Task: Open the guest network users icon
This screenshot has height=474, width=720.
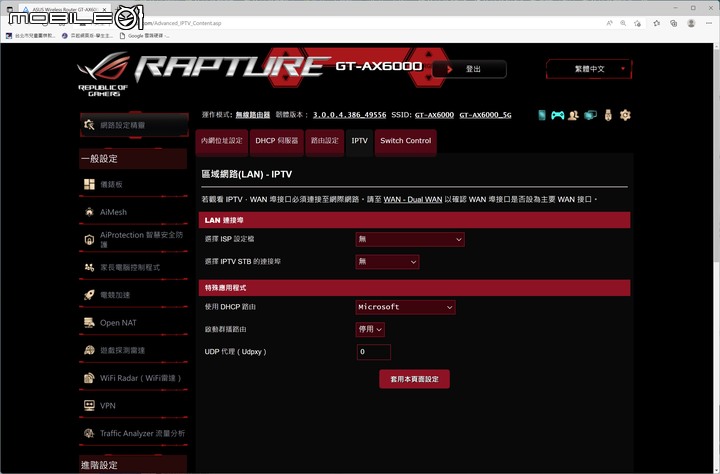Action: pos(573,115)
